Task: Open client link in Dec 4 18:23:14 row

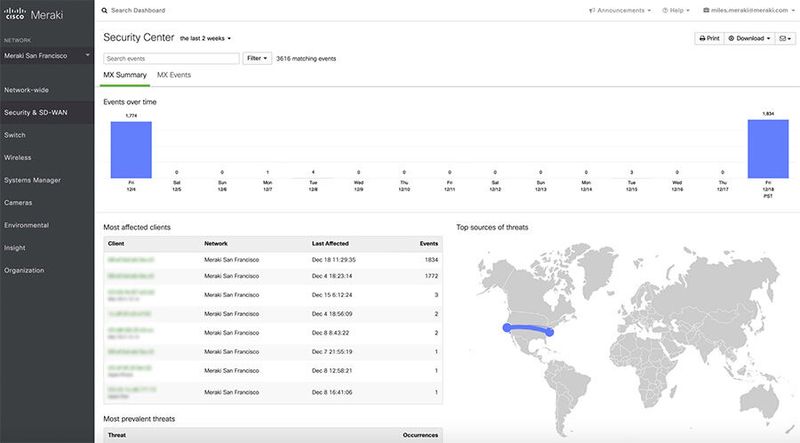Action: pos(131,276)
